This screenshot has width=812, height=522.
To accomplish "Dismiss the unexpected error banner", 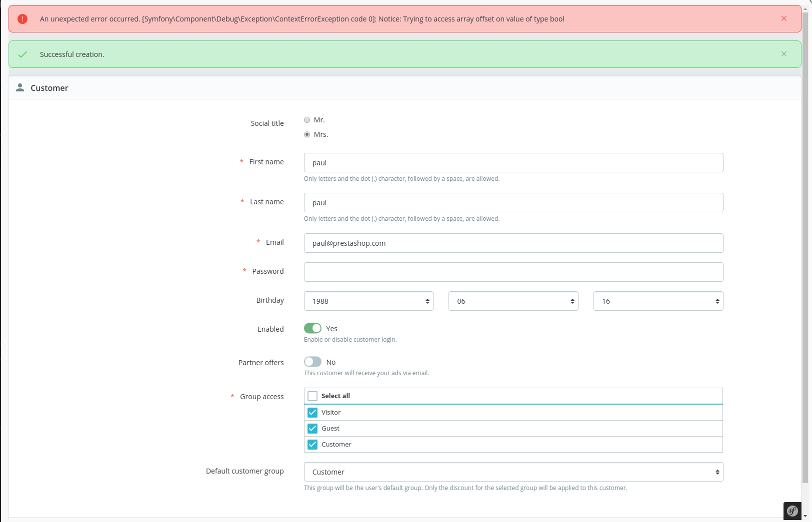I will pos(784,18).
